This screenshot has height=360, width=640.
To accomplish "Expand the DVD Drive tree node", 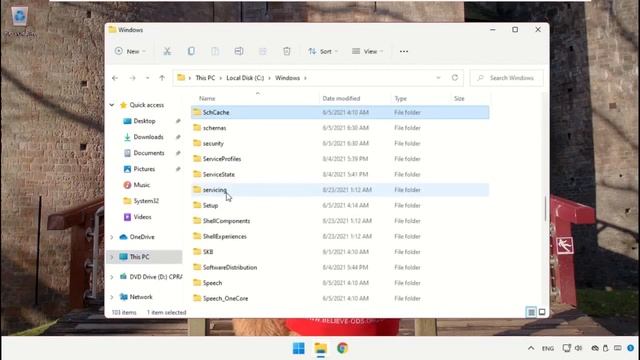I will pos(111,277).
